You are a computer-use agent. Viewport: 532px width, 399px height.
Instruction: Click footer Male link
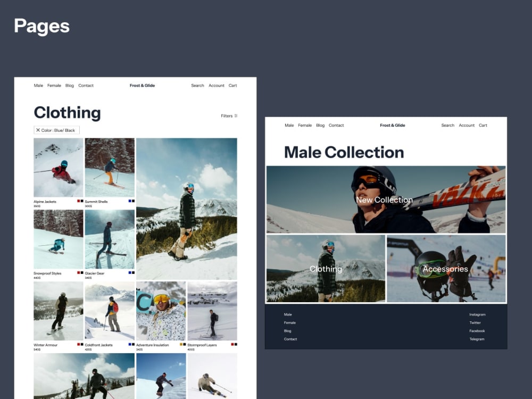(x=288, y=314)
